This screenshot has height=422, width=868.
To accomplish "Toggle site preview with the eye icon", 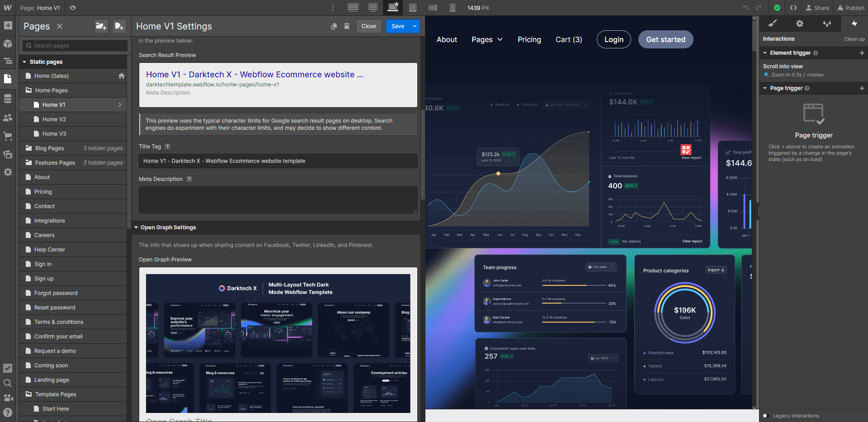I will click(x=72, y=8).
